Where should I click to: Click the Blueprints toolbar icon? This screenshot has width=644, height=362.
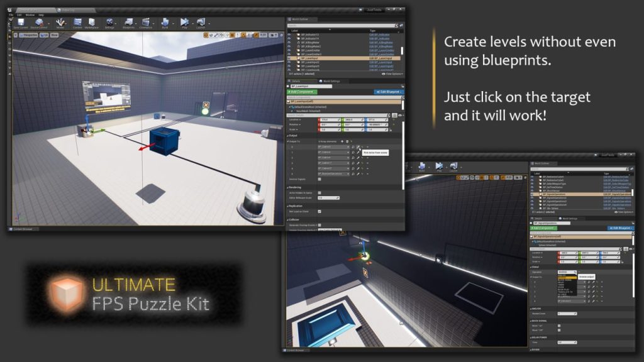coord(128,23)
